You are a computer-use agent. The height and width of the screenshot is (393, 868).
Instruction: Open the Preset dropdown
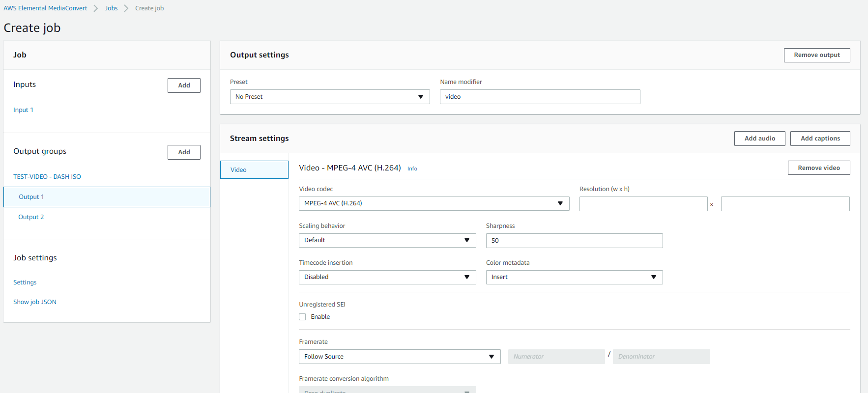329,97
